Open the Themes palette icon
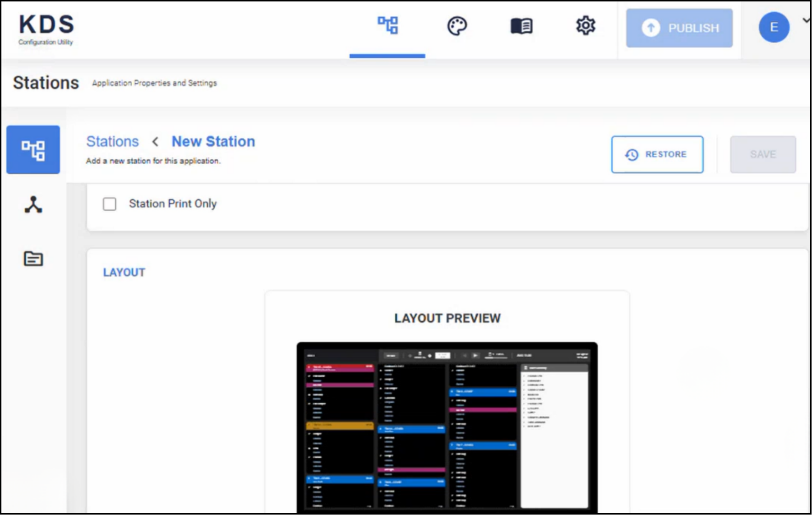Viewport: 812px width, 515px height. pyautogui.click(x=457, y=26)
